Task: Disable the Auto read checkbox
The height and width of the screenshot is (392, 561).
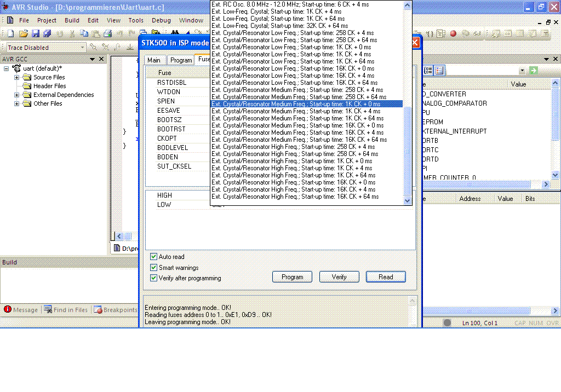Action: (x=153, y=256)
